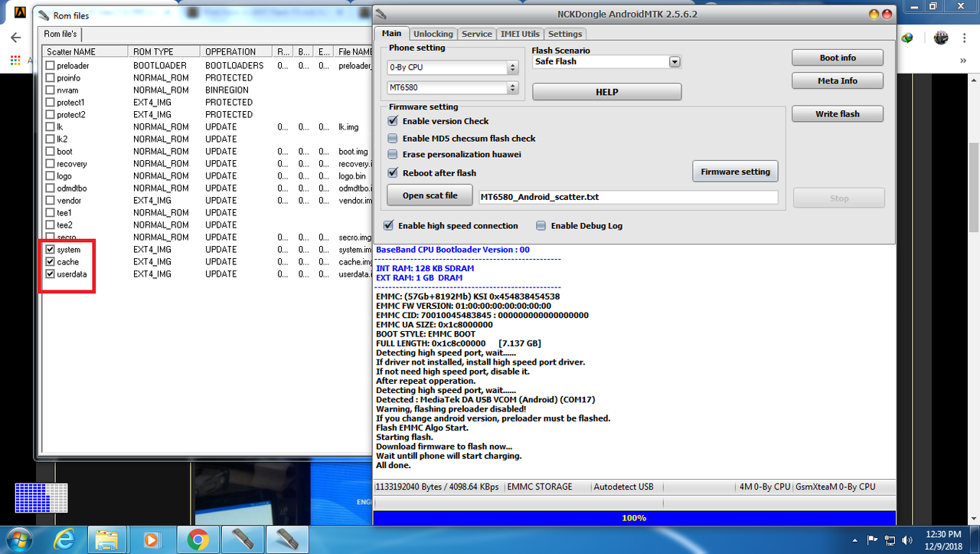The width and height of the screenshot is (980, 554).
Task: Click the Open scat file button
Action: pyautogui.click(x=430, y=195)
